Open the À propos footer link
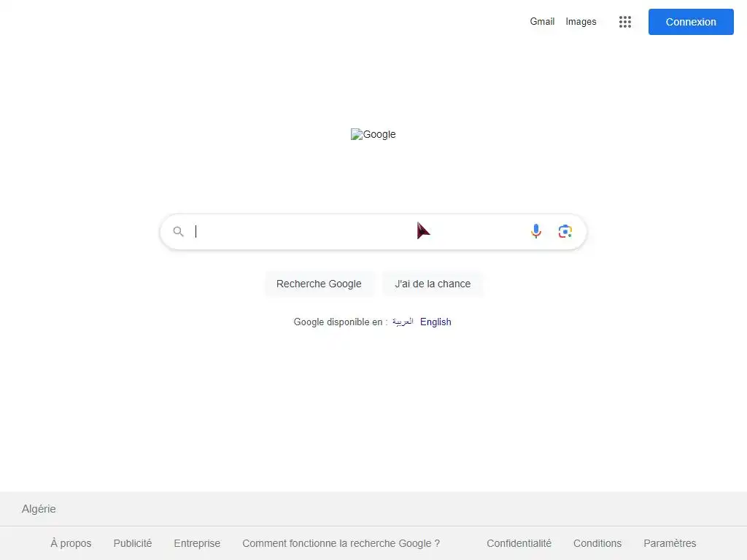 [x=71, y=543]
